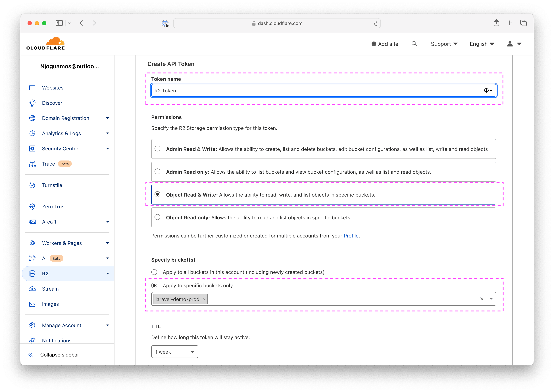Viewport: 554px width, 392px height.
Task: Open the English language menu
Action: (x=482, y=44)
